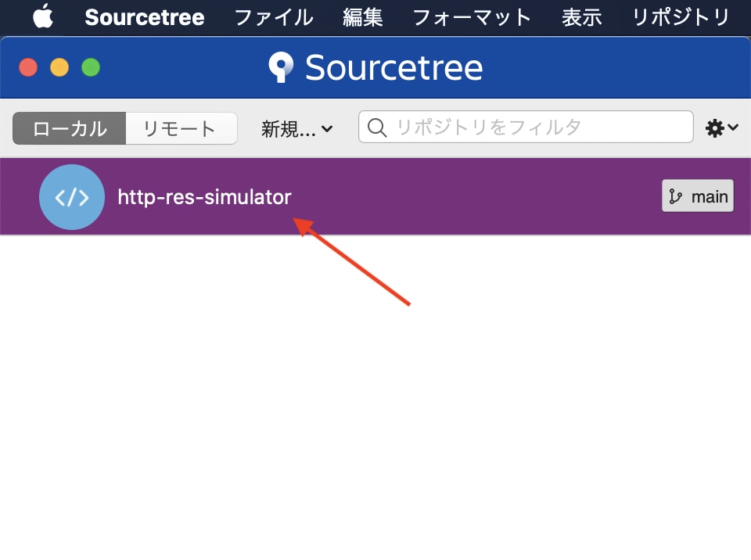This screenshot has height=560, width=751.
Task: Open the ファイル menu
Action: pyautogui.click(x=272, y=17)
